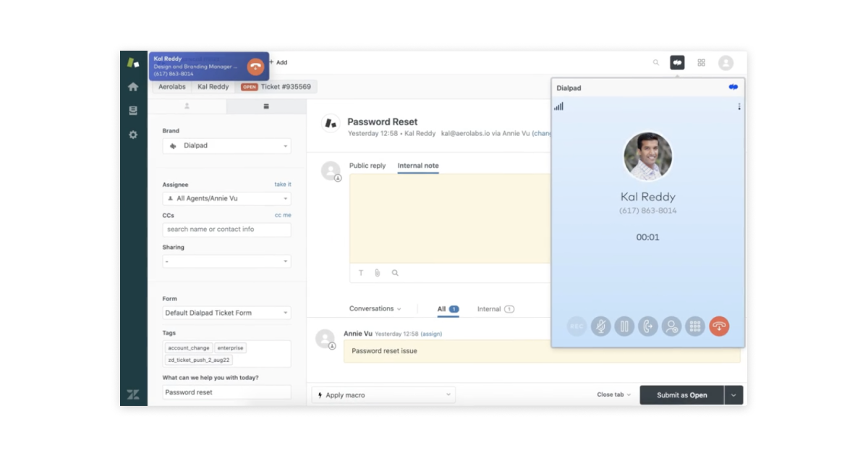Open the Home view in sidebar
868x456 pixels.
pos(133,87)
